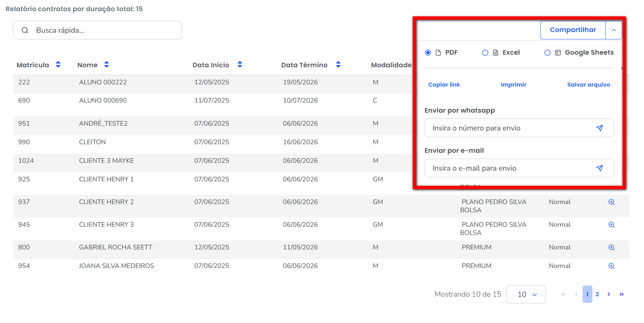Screen dimensions: 644x323
Task: Go to page 2 of results
Action: point(597,294)
